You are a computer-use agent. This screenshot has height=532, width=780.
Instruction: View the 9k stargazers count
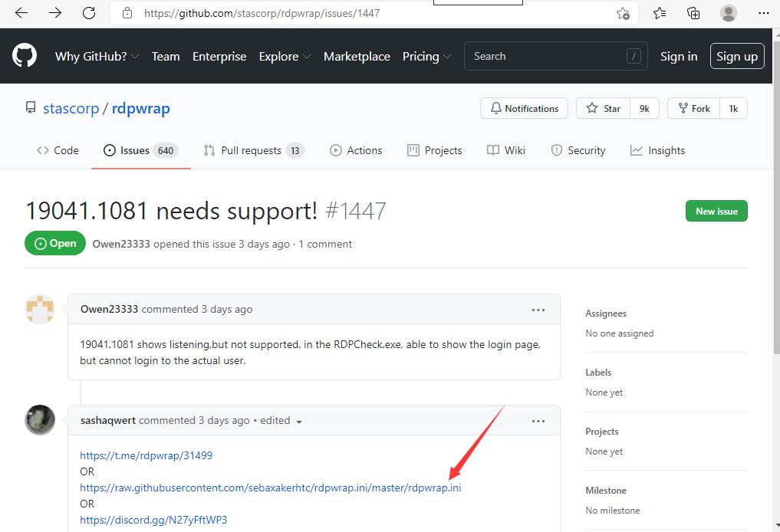(644, 108)
